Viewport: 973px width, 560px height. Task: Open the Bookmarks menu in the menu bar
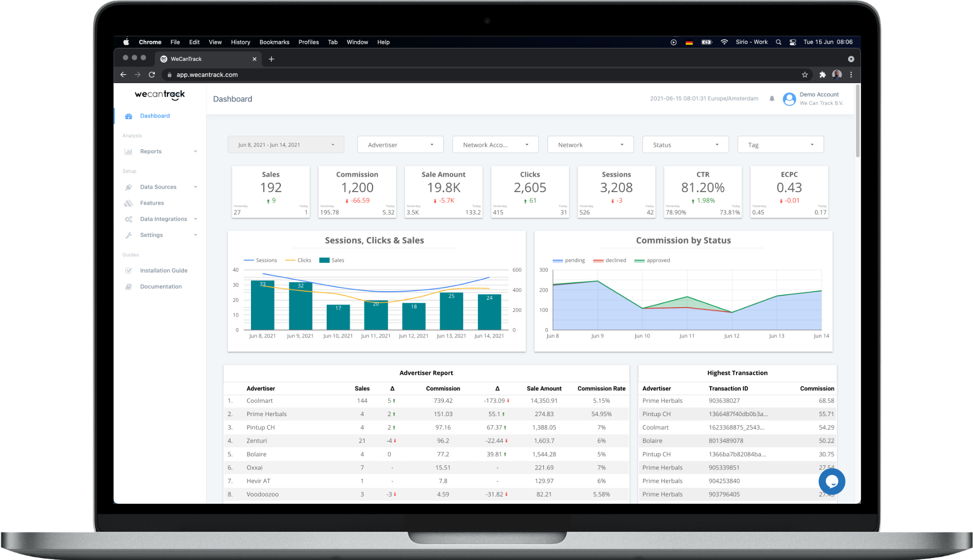[x=274, y=42]
